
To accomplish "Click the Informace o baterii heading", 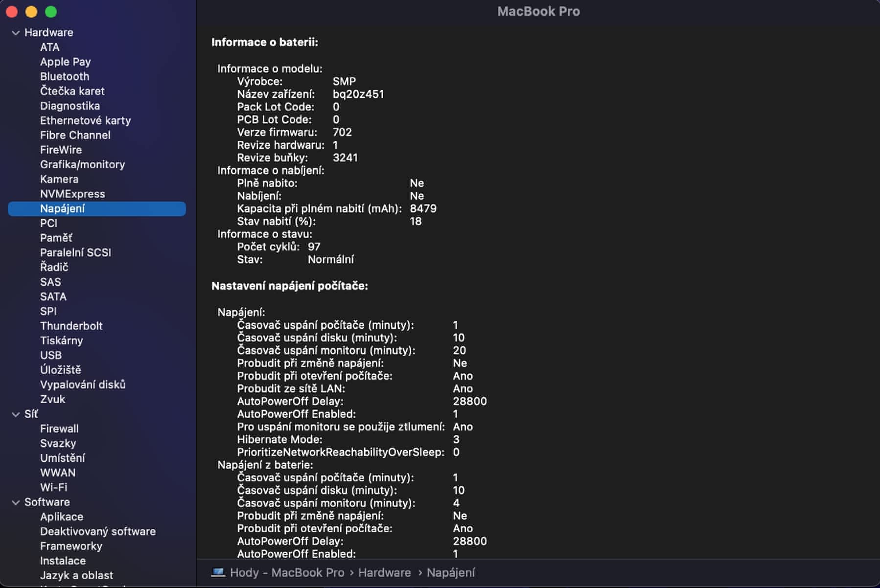I will coord(265,42).
